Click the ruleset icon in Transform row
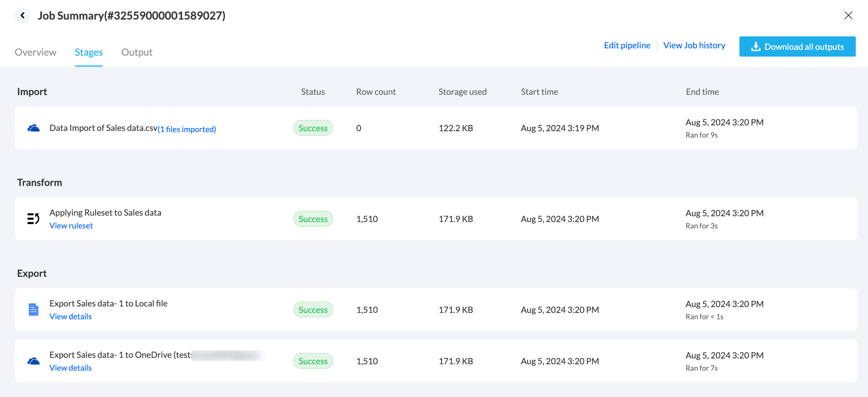868x397 pixels. (33, 219)
